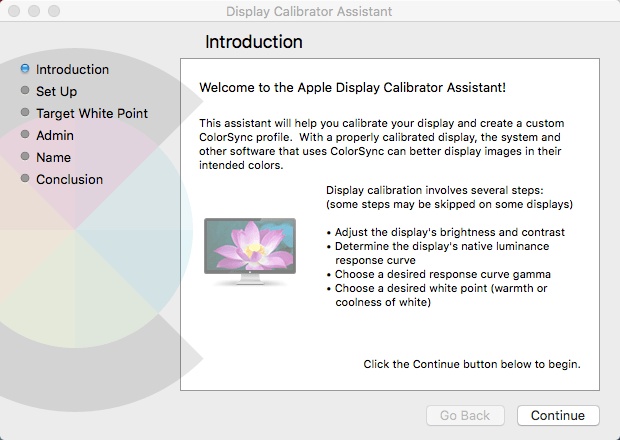Select the Name step label
The height and width of the screenshot is (440, 620).
click(x=54, y=158)
